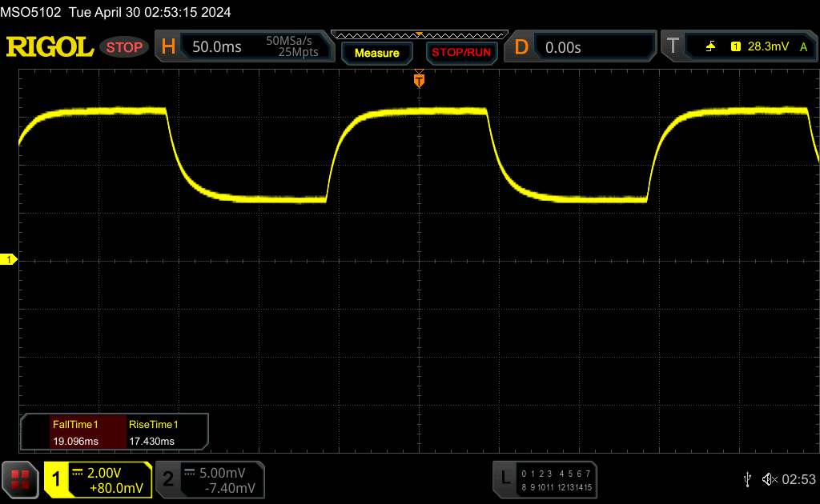Viewport: 820px width, 504px height.
Task: Click the USB status icon
Action: 747,478
